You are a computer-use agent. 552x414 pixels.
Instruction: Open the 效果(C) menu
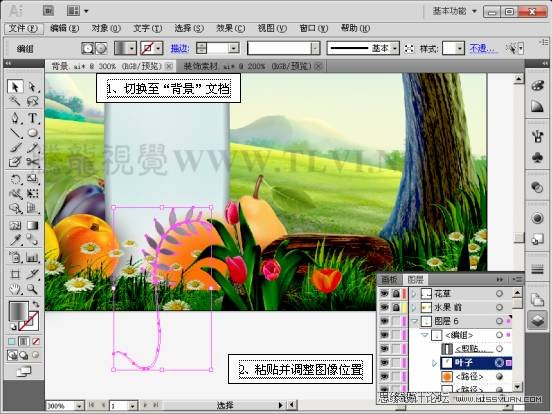tap(231, 28)
